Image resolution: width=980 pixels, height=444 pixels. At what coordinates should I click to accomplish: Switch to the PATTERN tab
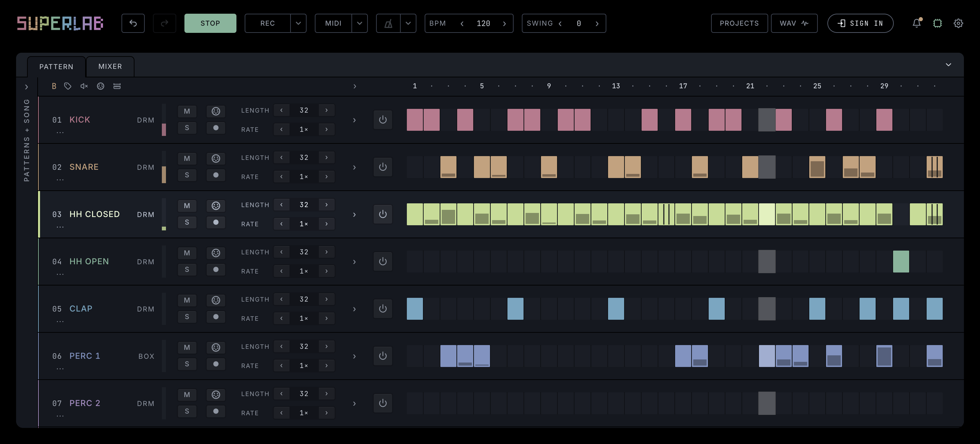56,66
